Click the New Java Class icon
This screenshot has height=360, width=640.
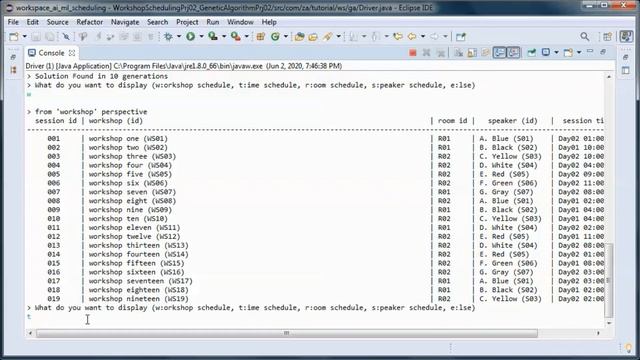276,37
